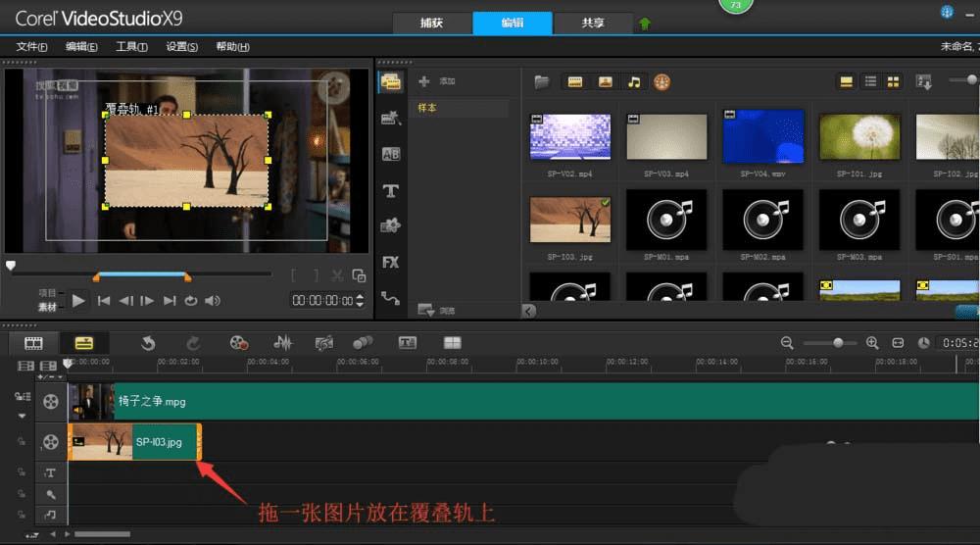Open the Path library icon
This screenshot has height=545, width=980.
coord(391,298)
